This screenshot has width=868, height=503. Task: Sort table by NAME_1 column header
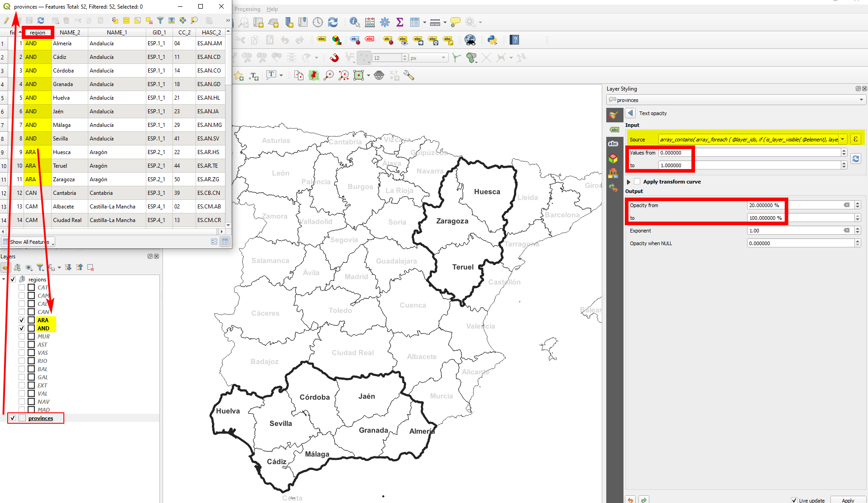point(117,33)
